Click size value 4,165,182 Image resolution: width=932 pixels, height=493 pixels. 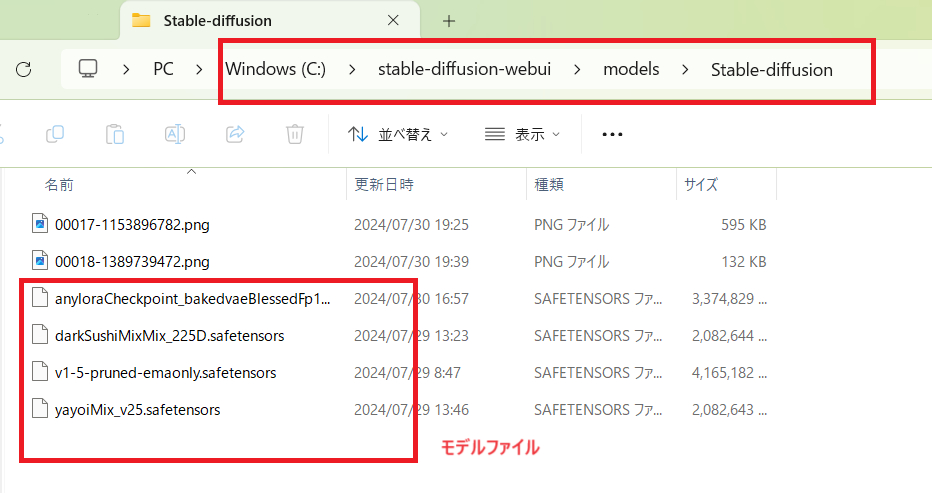click(x=729, y=373)
